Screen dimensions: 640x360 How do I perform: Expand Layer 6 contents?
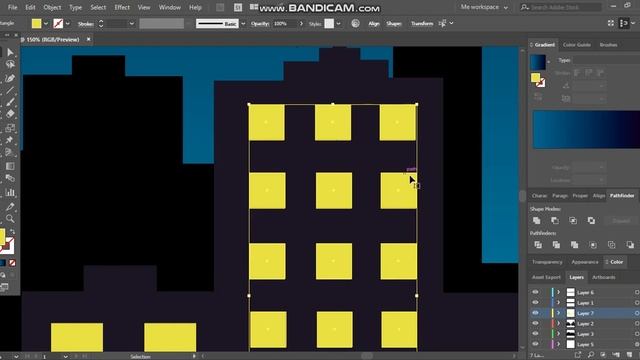[558, 292]
